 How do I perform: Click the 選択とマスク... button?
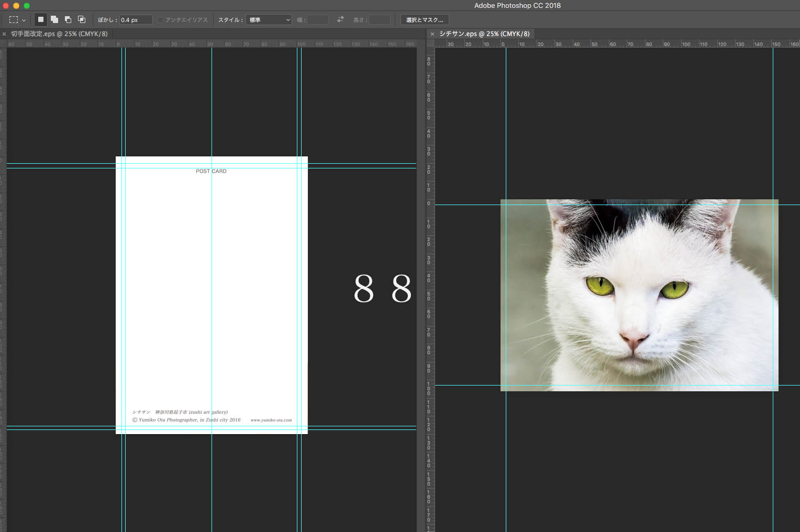(425, 20)
